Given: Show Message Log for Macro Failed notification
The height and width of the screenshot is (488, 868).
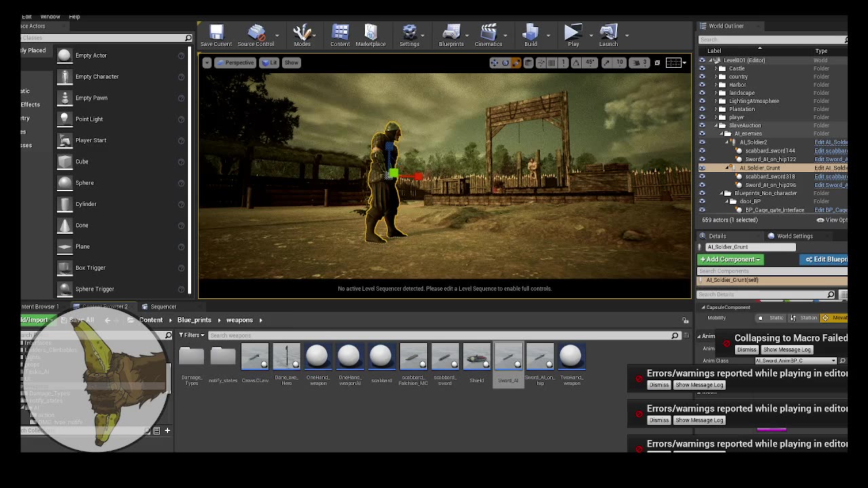Looking at the screenshot, I should (x=787, y=350).
